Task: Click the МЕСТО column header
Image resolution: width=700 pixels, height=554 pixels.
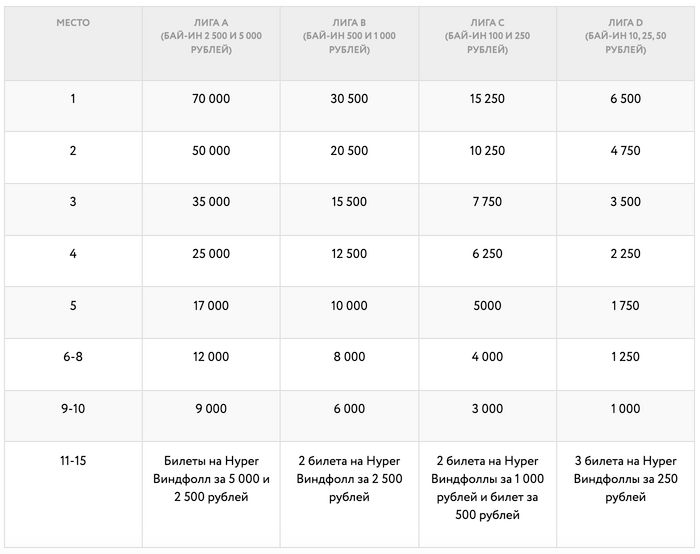Action: coord(73,22)
